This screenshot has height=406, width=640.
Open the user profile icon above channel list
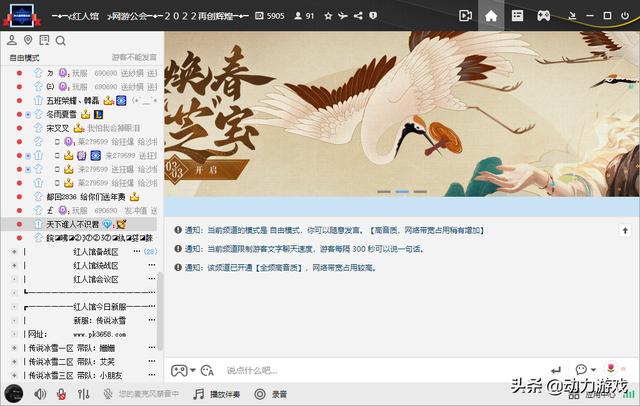[12, 40]
